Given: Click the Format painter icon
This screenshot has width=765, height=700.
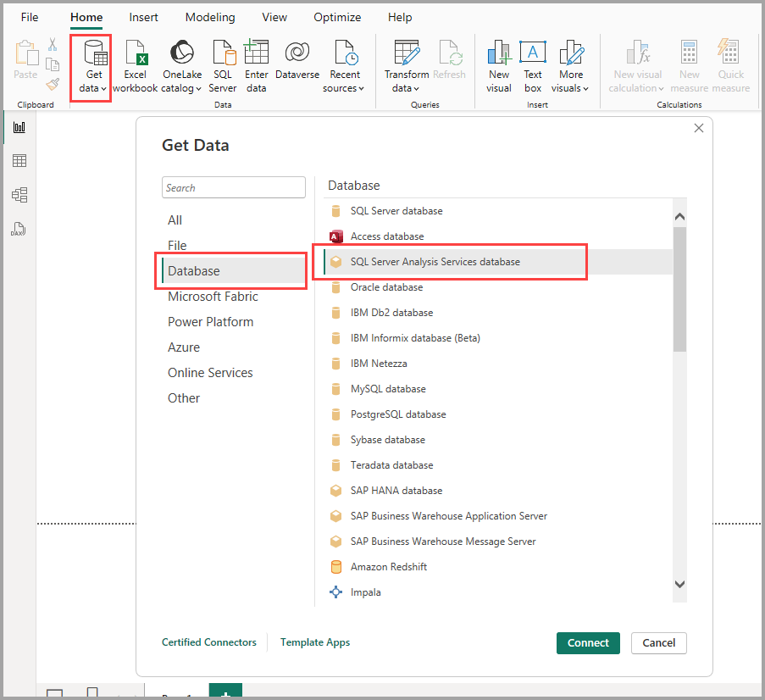Looking at the screenshot, I should tap(53, 85).
